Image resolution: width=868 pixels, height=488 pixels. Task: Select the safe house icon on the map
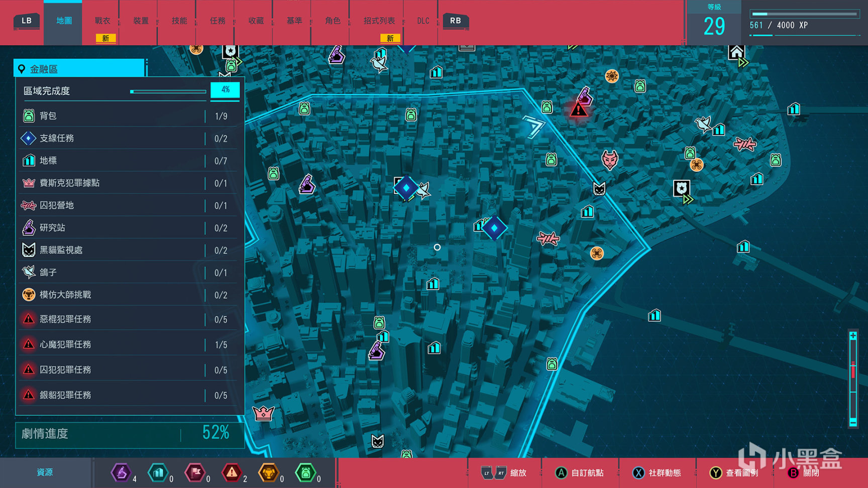click(x=736, y=52)
